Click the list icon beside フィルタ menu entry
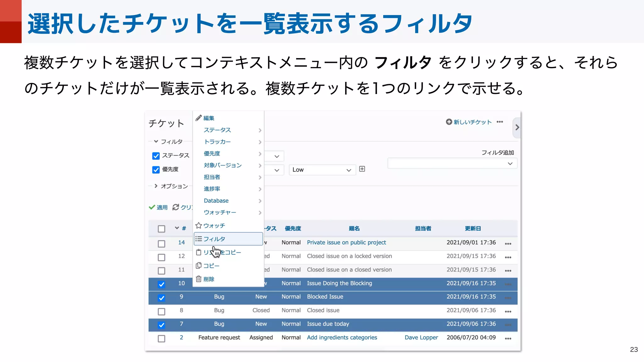Viewport: 644px width, 362px height. click(x=198, y=239)
